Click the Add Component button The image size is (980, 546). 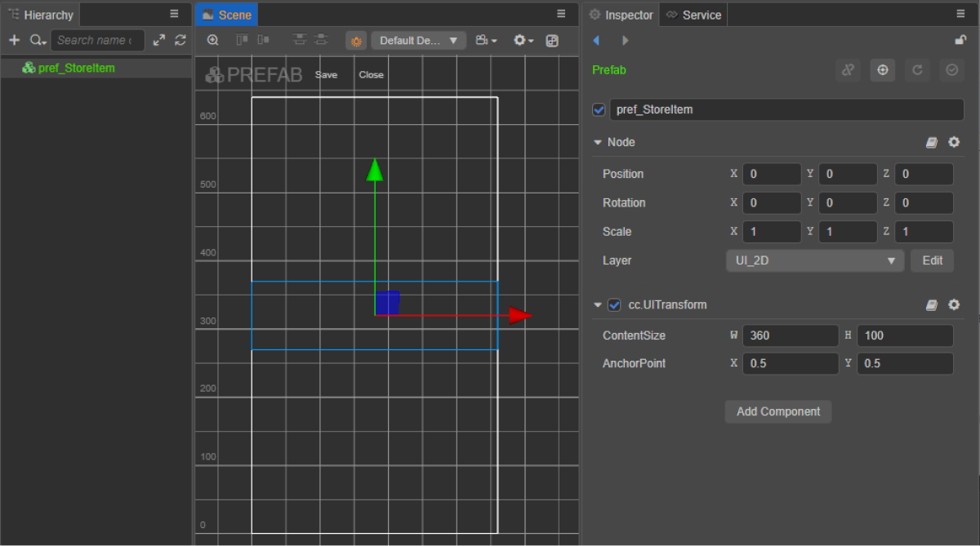pos(777,411)
